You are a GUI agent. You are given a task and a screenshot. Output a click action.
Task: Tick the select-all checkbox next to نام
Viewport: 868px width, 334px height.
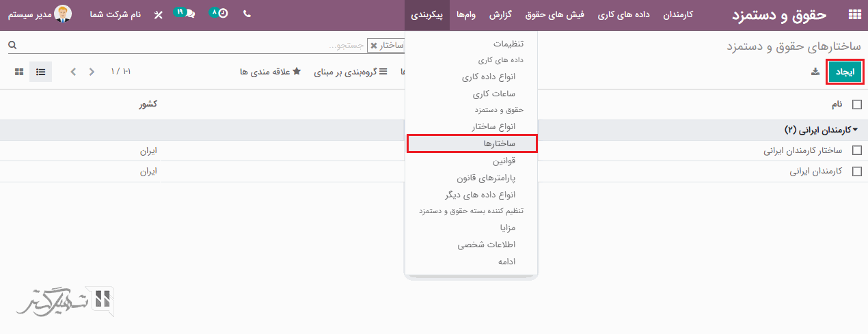pos(857,105)
